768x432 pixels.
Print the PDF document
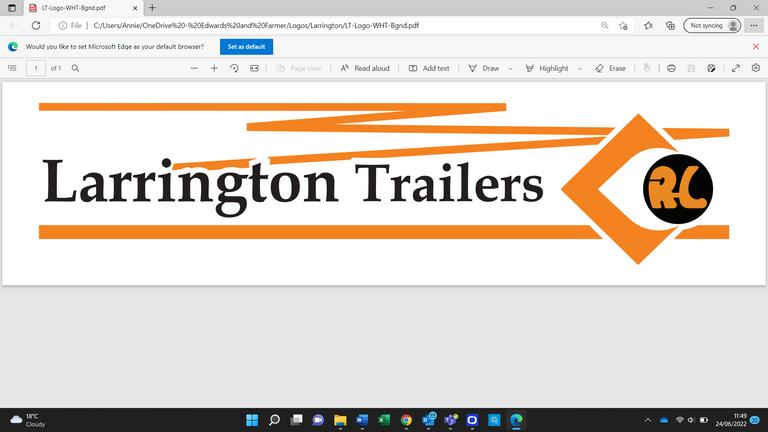pos(672,68)
